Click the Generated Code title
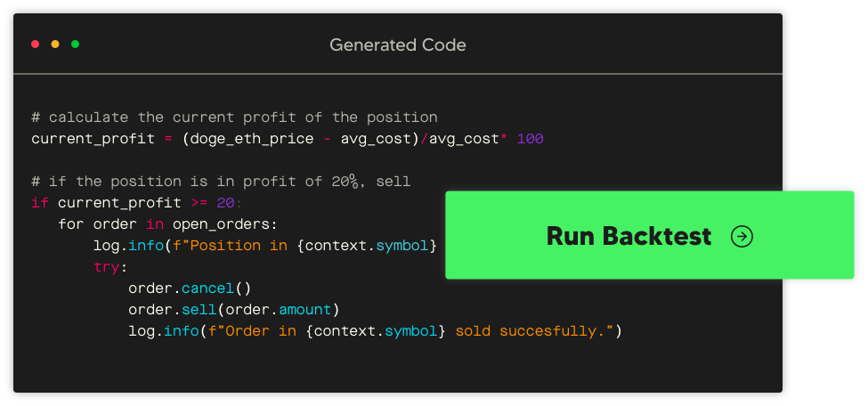This screenshot has height=406, width=868. 397,45
